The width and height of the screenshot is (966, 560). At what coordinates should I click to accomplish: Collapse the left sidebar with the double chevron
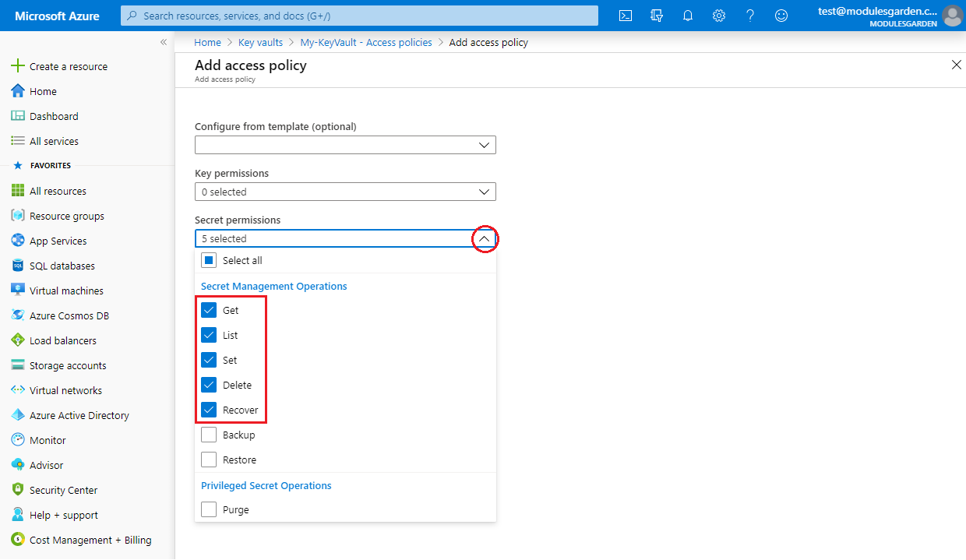[164, 42]
